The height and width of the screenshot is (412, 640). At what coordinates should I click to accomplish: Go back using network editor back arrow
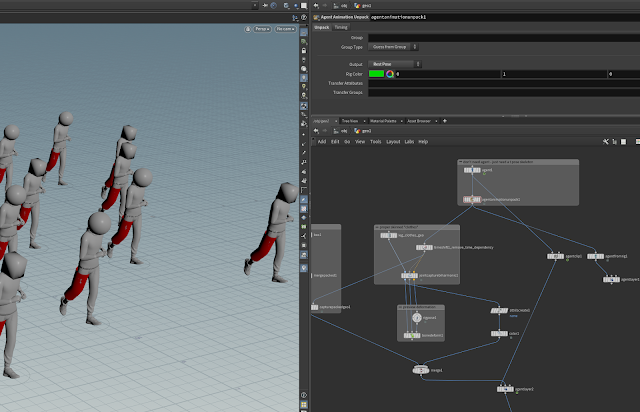(x=317, y=131)
